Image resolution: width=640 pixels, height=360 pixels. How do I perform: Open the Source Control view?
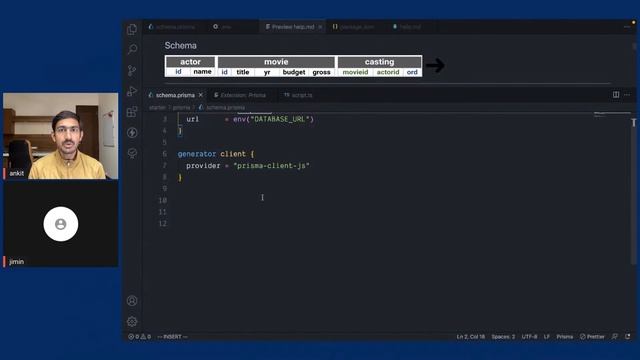pos(132,71)
